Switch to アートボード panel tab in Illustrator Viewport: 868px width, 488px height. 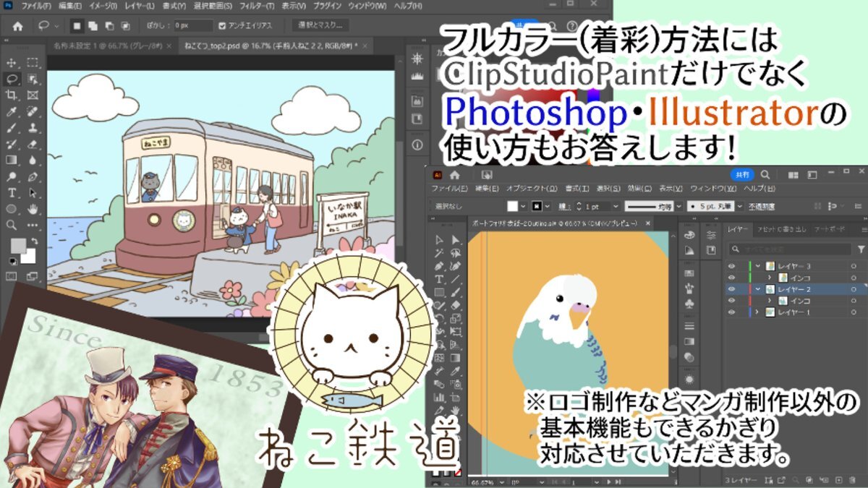[x=830, y=229]
